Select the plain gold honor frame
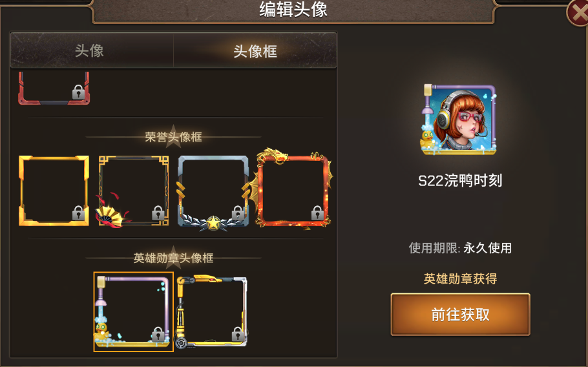Image resolution: width=588 pixels, height=367 pixels. click(54, 191)
